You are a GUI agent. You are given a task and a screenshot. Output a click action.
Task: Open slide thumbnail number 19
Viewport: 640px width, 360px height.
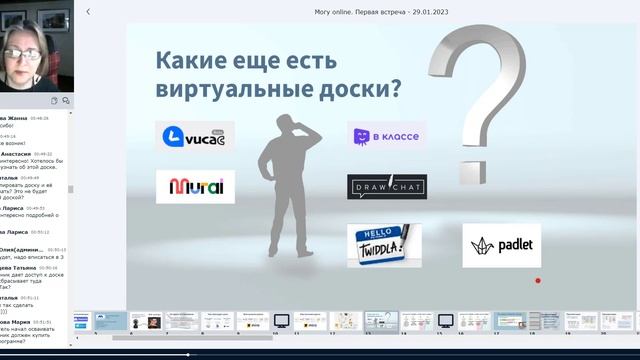(581, 322)
